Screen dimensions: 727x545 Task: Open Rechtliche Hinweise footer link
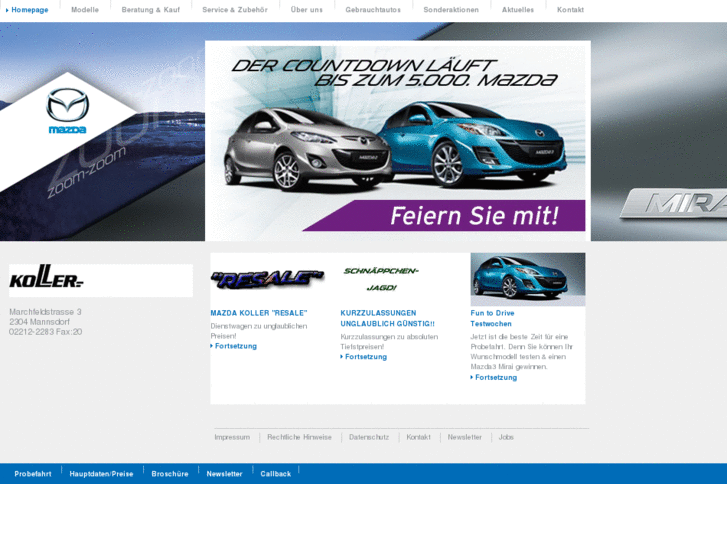(x=300, y=437)
